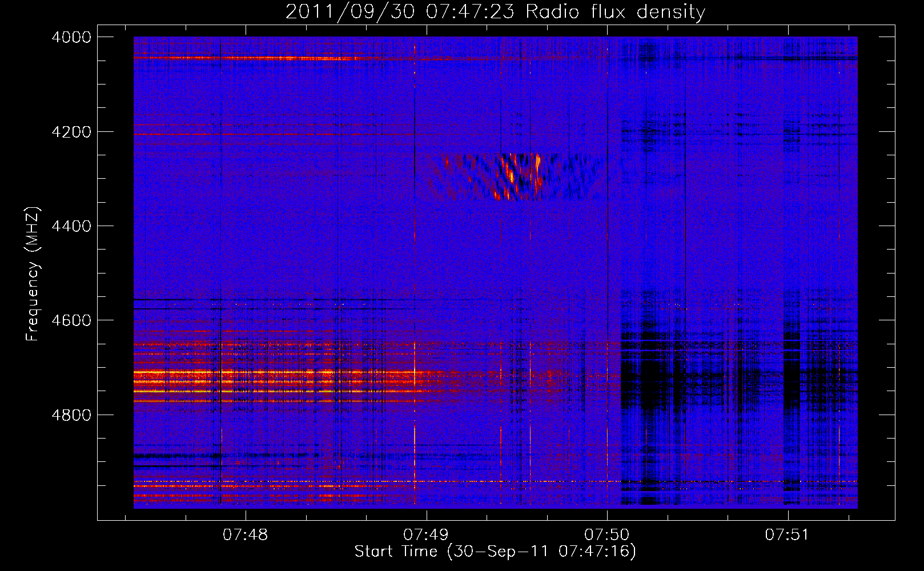Click the 07:50 time tick label
Viewport: 924px width, 571px height.
[x=607, y=534]
